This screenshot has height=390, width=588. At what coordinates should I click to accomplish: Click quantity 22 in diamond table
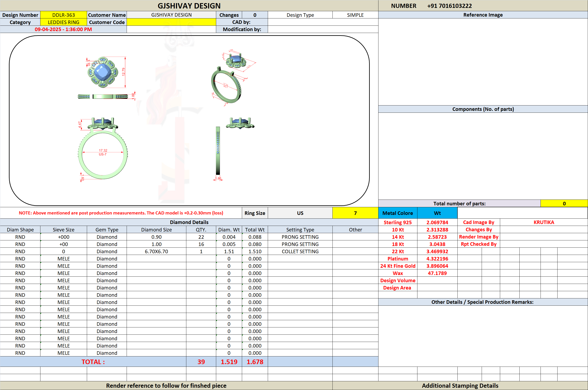tap(201, 237)
